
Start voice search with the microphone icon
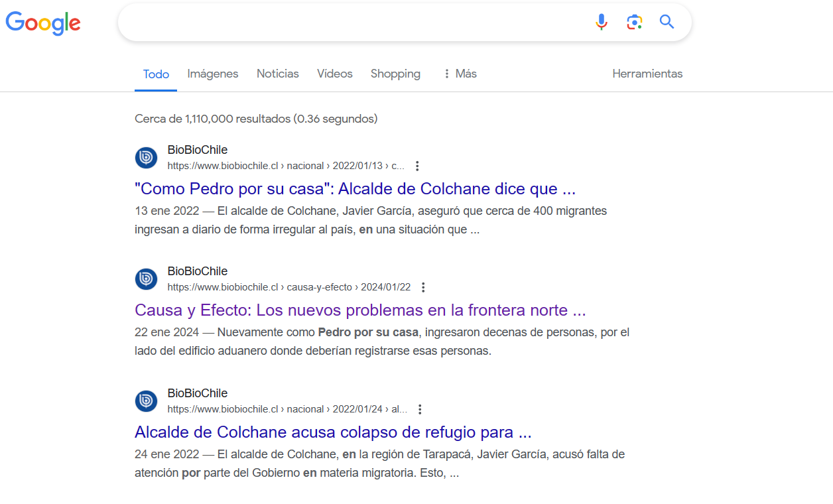(x=602, y=22)
